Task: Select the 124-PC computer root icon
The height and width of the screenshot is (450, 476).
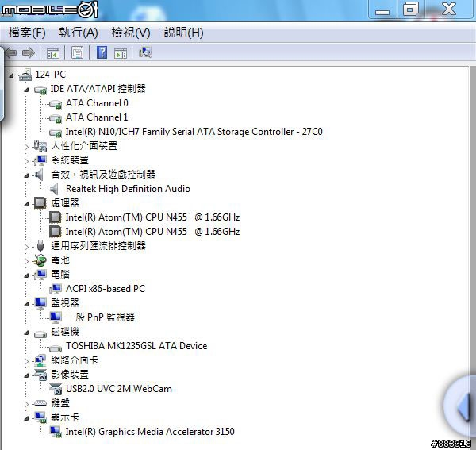Action: [x=25, y=75]
